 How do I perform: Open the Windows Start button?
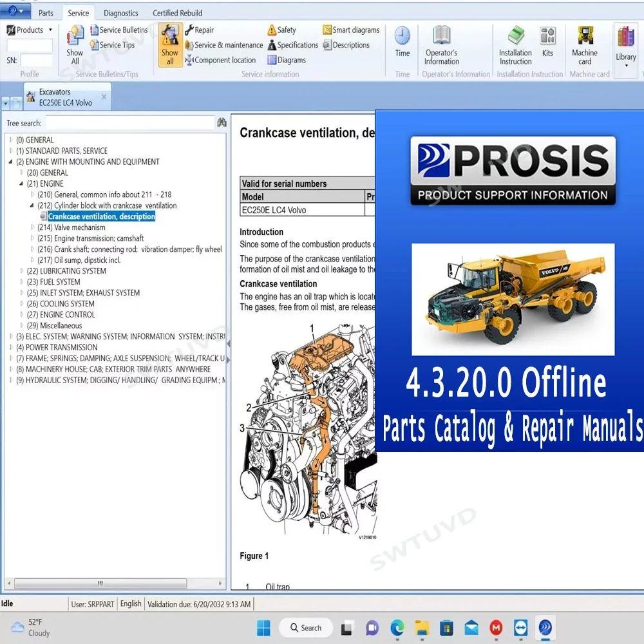(x=263, y=627)
